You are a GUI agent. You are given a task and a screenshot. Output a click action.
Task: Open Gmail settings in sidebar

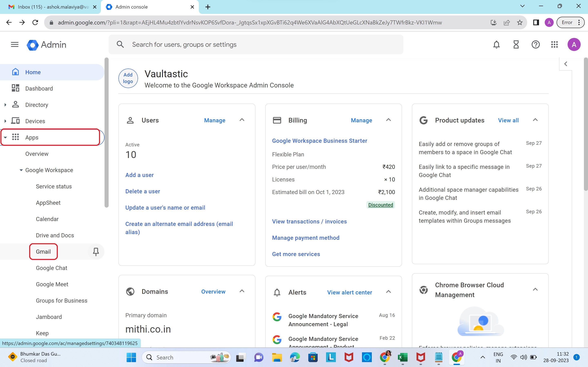pos(43,252)
